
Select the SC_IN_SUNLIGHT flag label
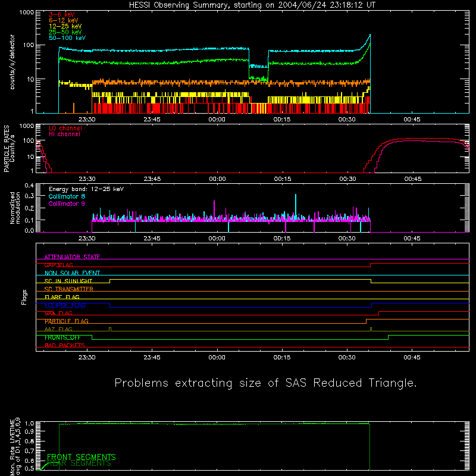click(68, 281)
